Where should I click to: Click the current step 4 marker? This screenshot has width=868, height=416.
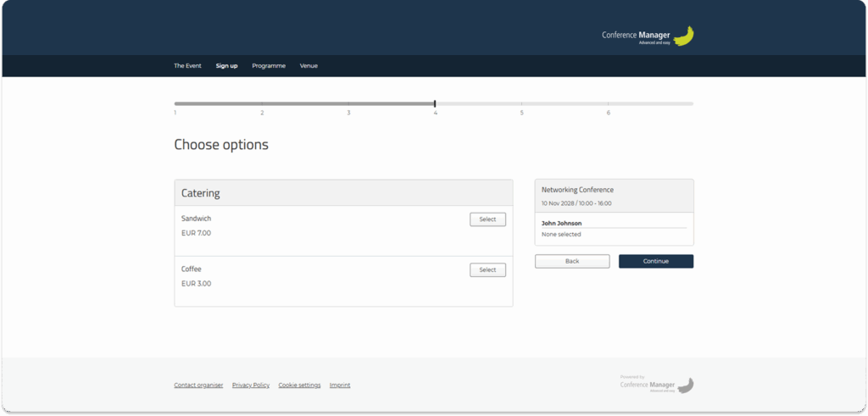(435, 103)
